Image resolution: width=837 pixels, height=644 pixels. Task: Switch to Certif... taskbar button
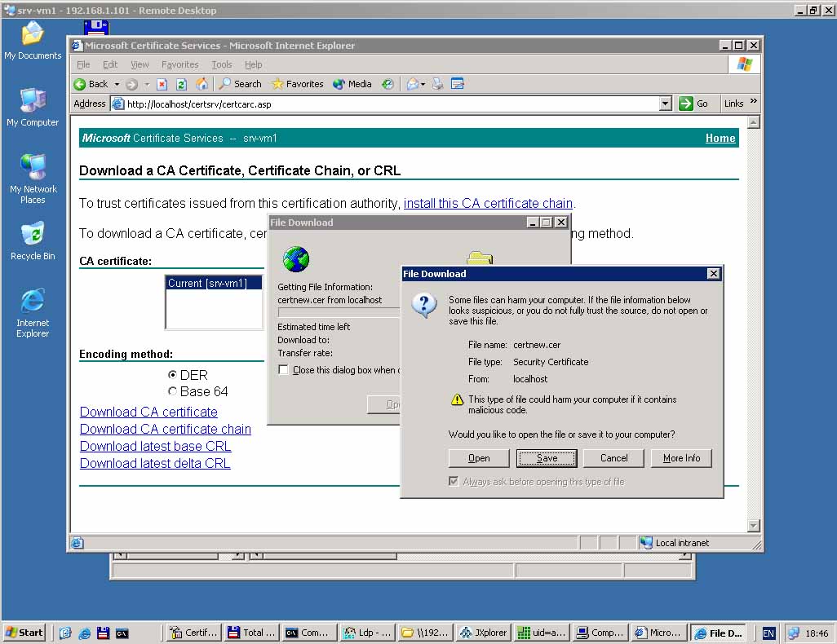(x=193, y=633)
